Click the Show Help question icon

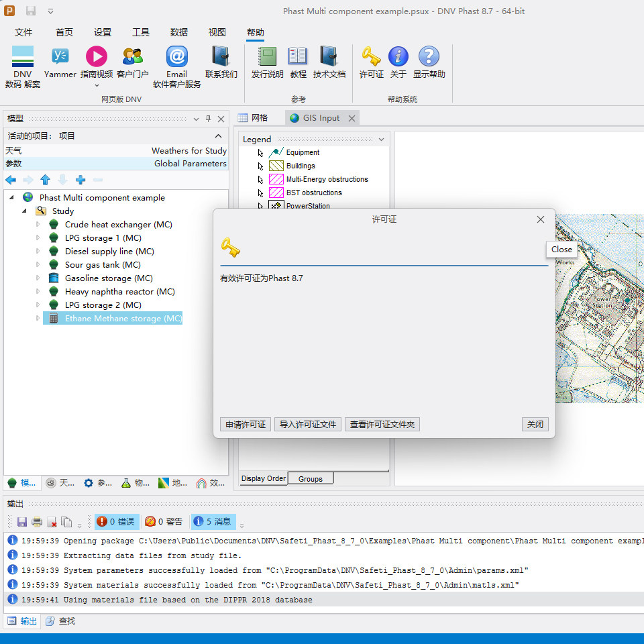(429, 56)
